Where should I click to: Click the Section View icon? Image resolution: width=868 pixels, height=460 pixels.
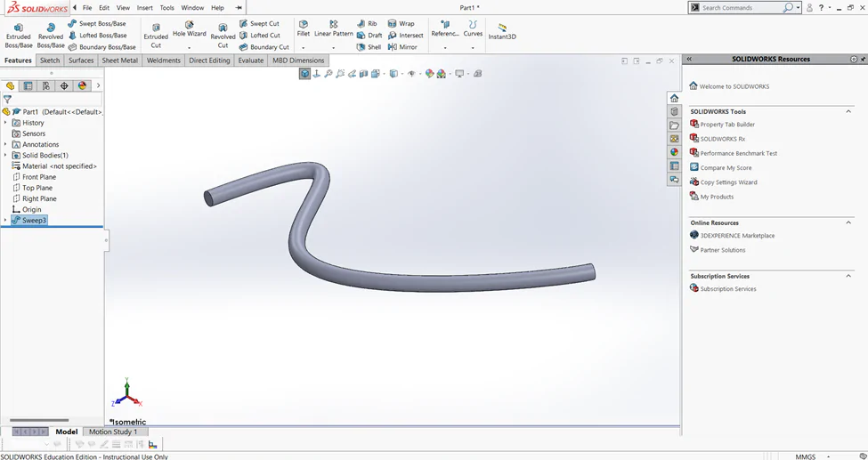[x=364, y=73]
